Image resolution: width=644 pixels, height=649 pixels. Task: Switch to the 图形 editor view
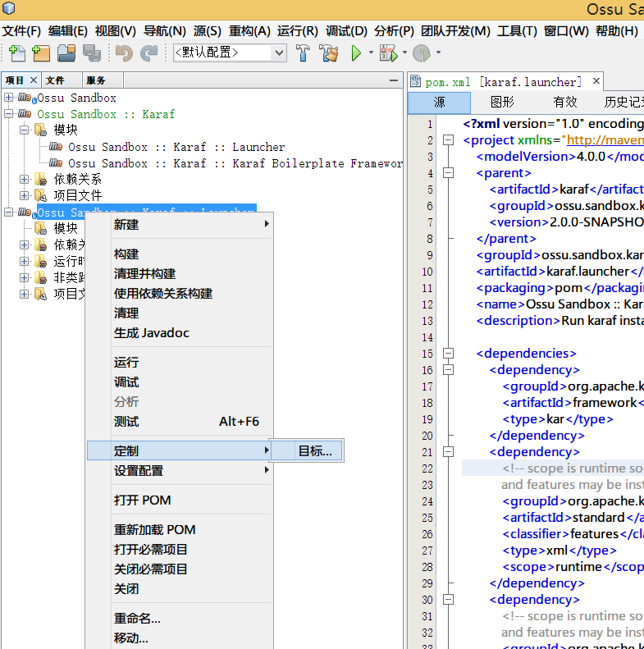(502, 103)
